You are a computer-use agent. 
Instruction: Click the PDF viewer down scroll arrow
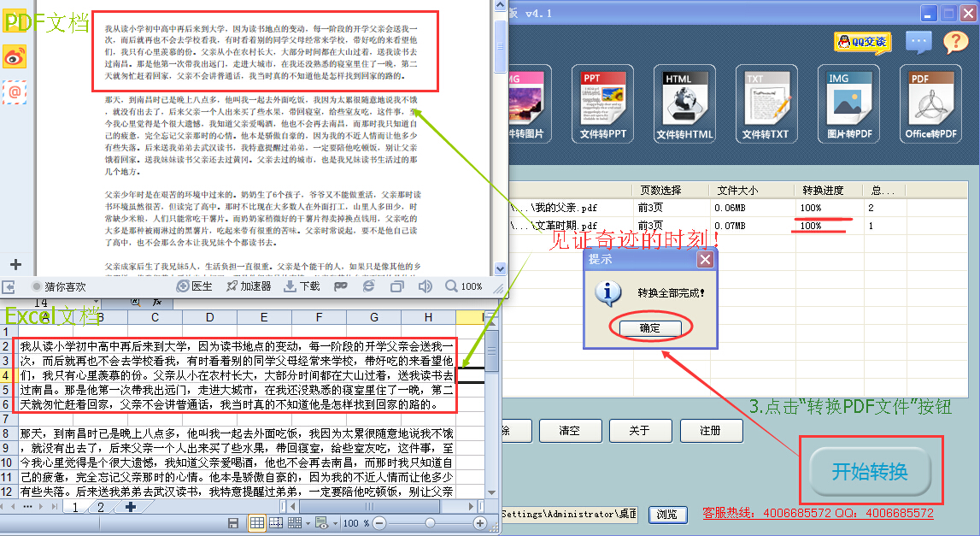pos(500,269)
